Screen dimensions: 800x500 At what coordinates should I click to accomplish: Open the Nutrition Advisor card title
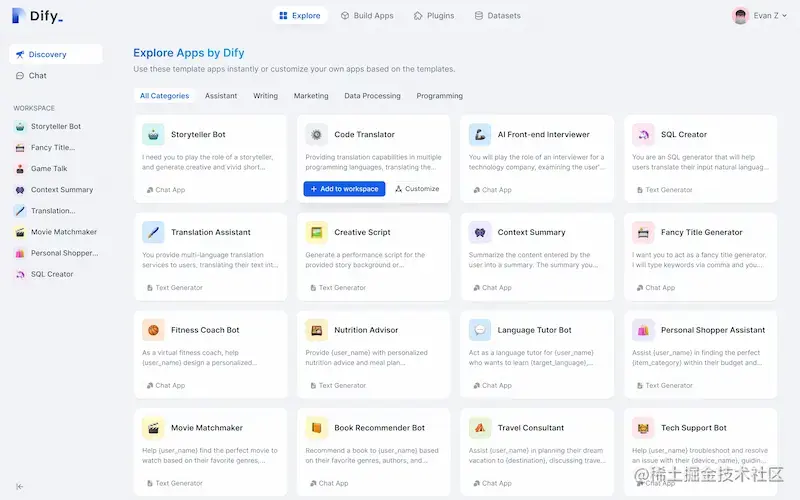[x=366, y=330]
